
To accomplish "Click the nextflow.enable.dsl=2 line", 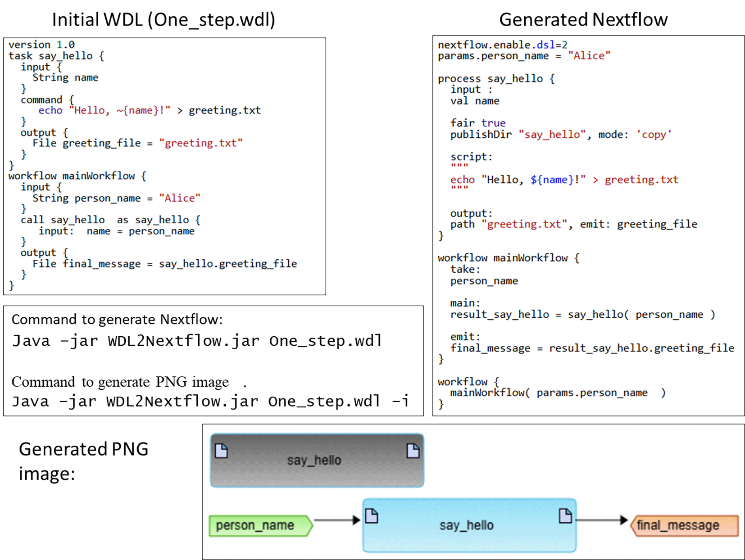I will point(502,45).
